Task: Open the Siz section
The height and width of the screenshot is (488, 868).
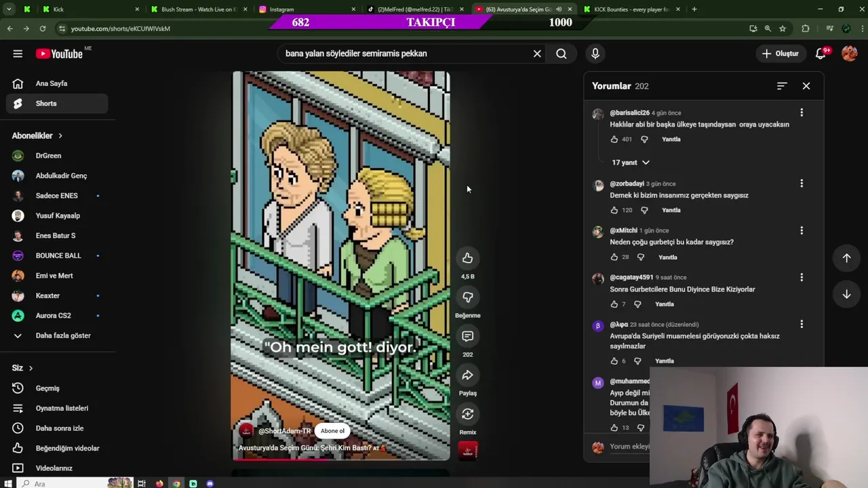Action: coord(22,368)
